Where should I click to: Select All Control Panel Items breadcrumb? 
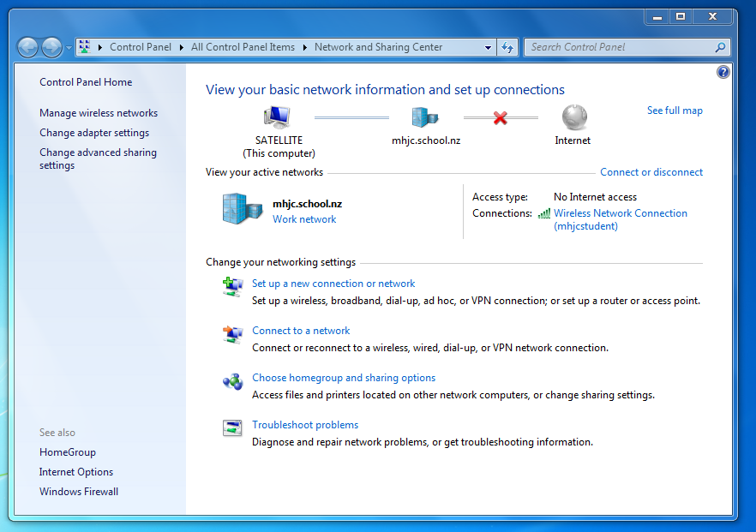click(243, 47)
